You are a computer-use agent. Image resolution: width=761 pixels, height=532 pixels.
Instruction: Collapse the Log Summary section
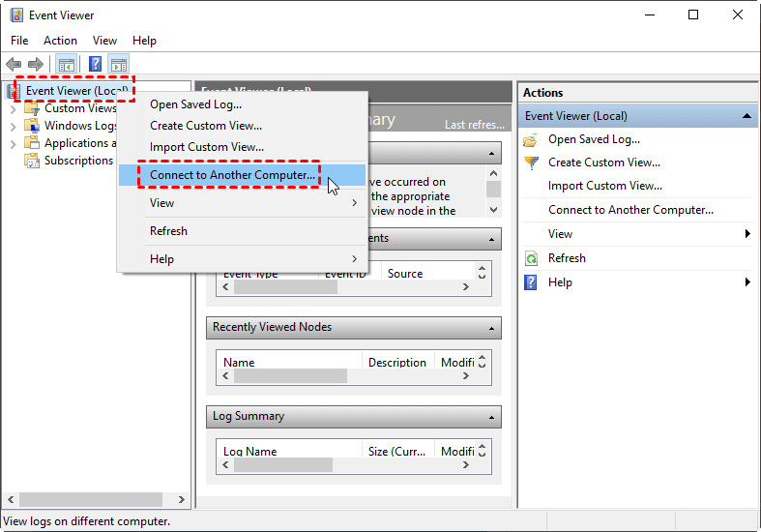491,417
